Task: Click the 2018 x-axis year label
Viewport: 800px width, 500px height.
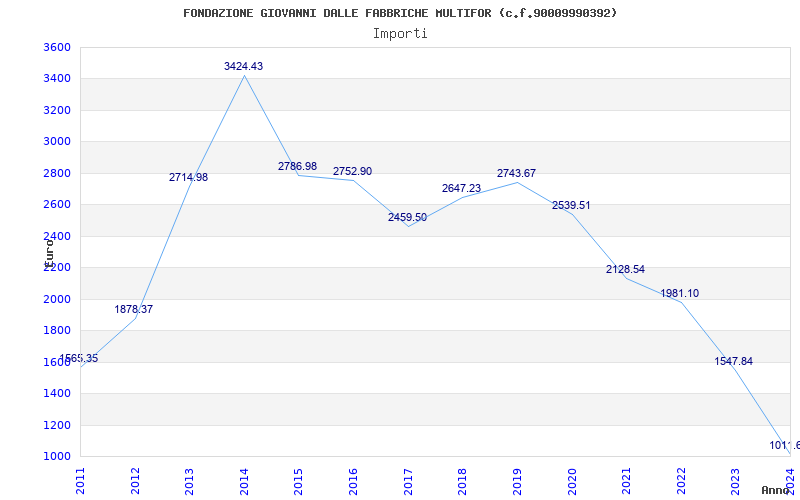Action: click(462, 482)
